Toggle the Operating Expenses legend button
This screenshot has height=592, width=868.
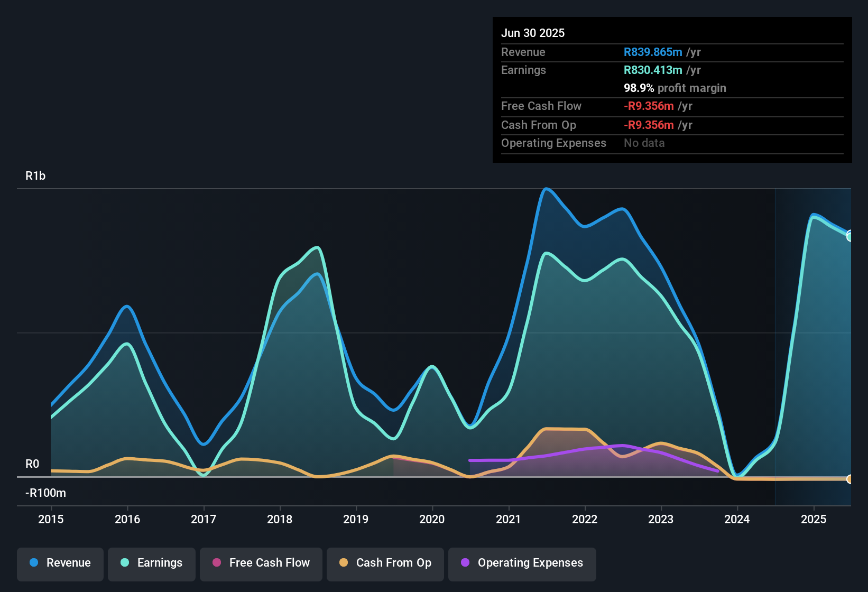click(522, 563)
